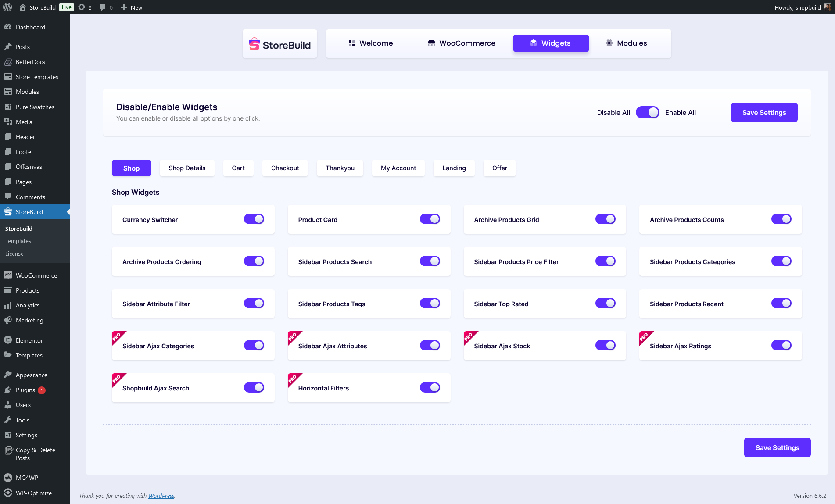The image size is (835, 504).
Task: Click the bottom Save Settings button
Action: click(778, 447)
